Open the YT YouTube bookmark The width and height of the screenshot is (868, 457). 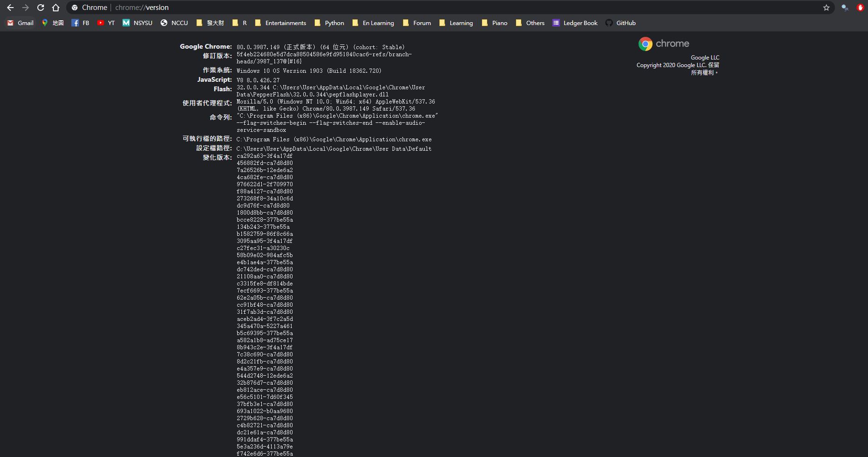tap(106, 23)
